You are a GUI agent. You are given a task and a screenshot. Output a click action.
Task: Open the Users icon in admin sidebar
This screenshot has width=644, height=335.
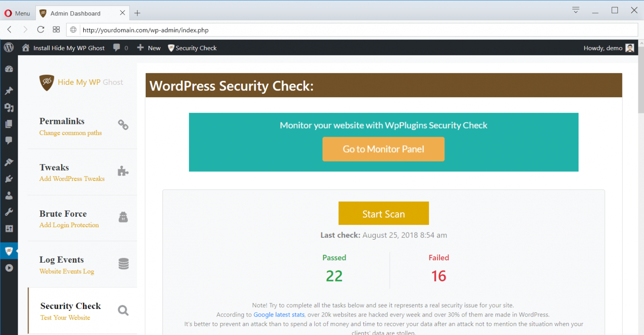[9, 196]
